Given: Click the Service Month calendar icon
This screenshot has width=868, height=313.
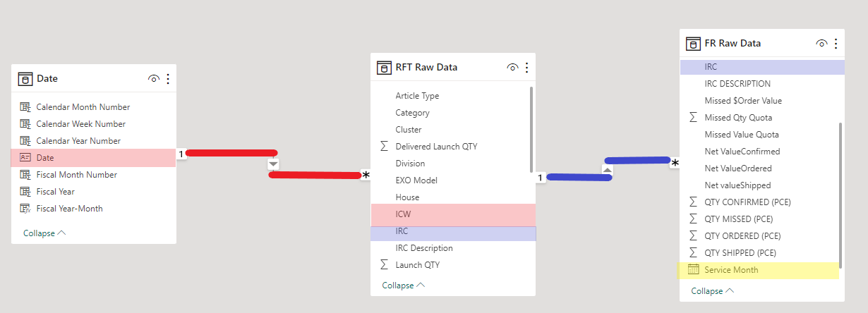Looking at the screenshot, I should click(x=694, y=269).
